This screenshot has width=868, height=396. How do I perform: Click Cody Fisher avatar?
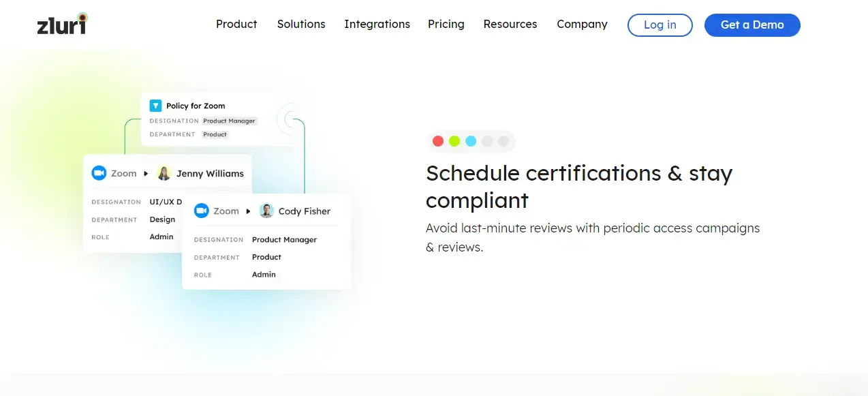point(266,211)
